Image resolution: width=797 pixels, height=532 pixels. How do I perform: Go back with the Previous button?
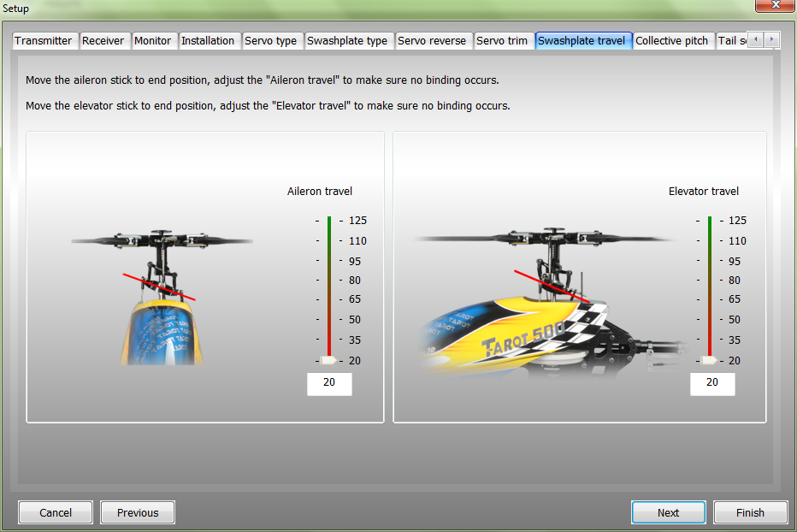tap(138, 512)
